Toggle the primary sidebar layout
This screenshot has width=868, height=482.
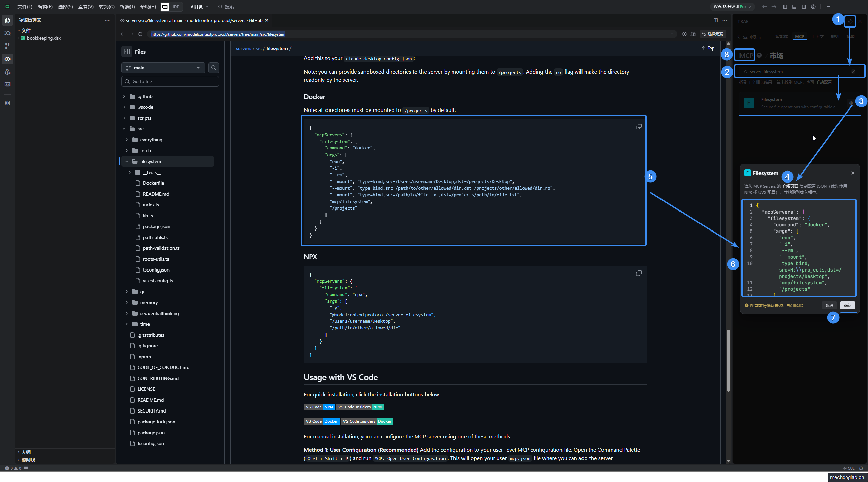(x=785, y=7)
